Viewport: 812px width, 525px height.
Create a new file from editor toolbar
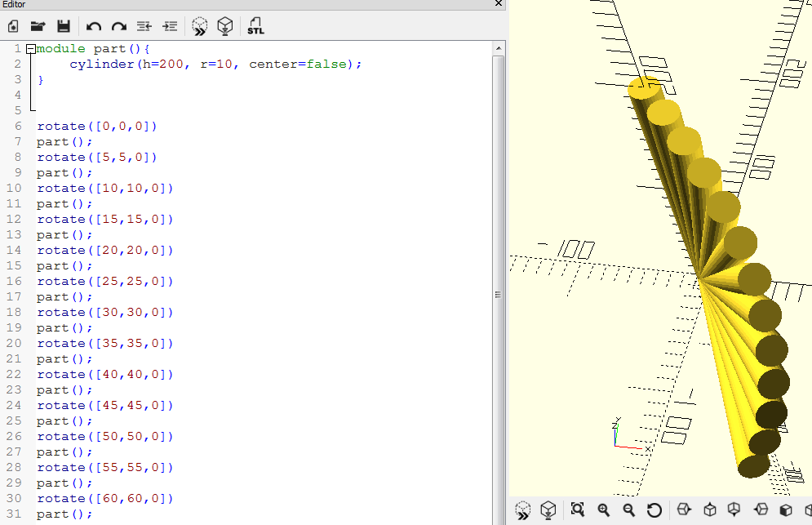tap(13, 27)
